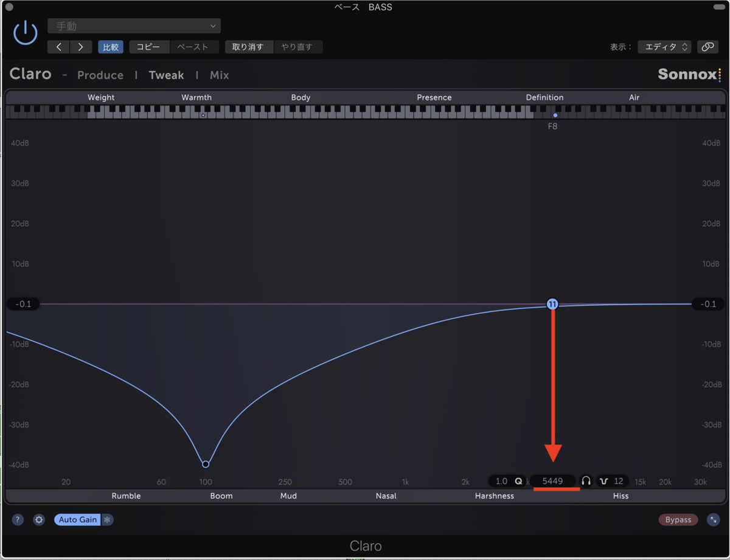Open the filter shape 12 slope selector

point(612,481)
